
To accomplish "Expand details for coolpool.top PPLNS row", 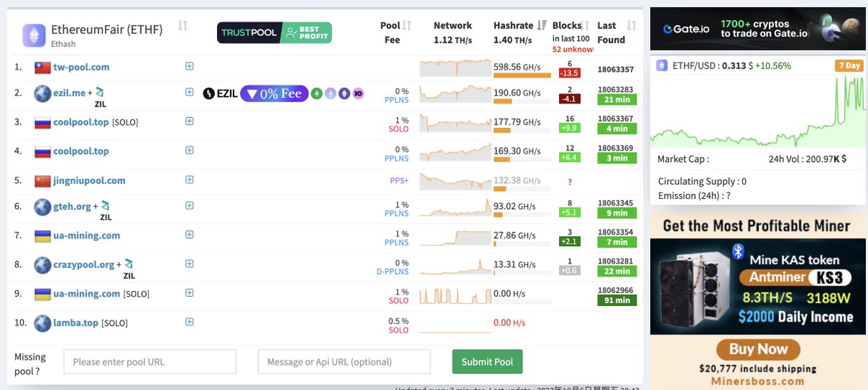I will tap(190, 151).
